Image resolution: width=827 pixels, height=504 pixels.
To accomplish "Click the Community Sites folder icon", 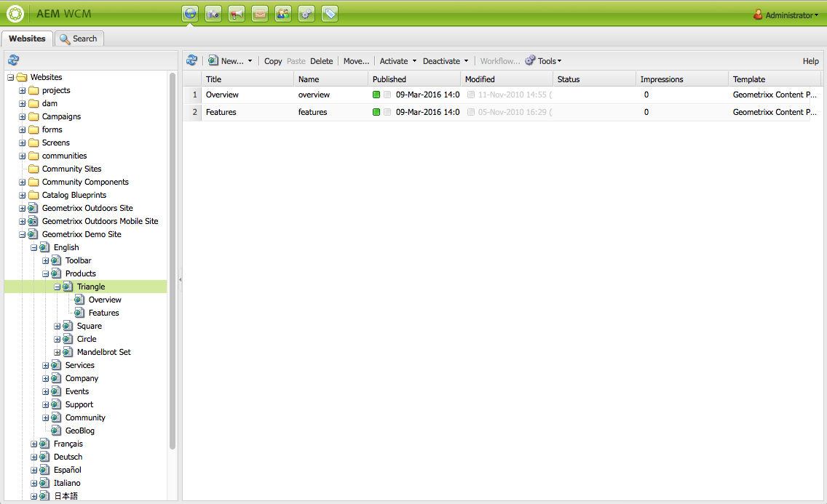I will pyautogui.click(x=33, y=169).
